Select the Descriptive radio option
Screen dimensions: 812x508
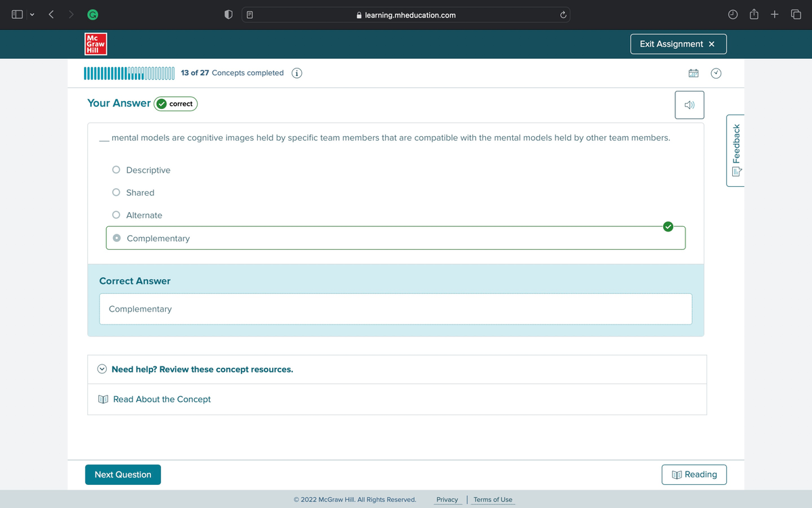(116, 170)
